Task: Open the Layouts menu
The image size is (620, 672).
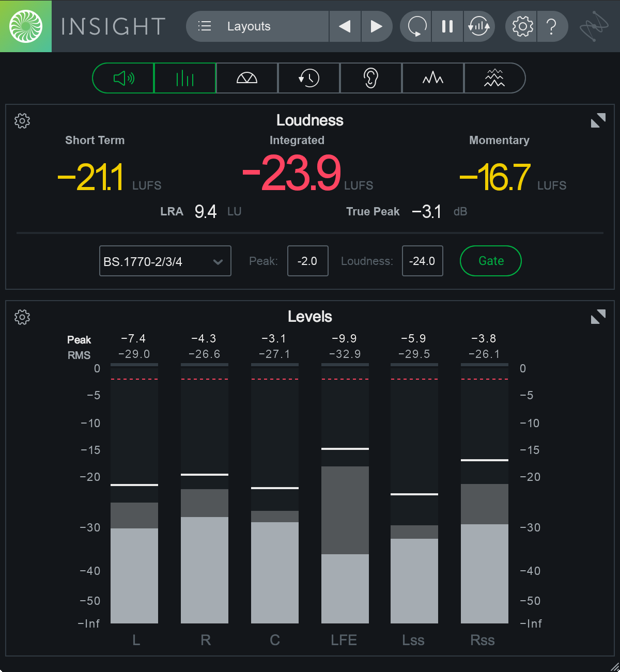Action: [257, 26]
